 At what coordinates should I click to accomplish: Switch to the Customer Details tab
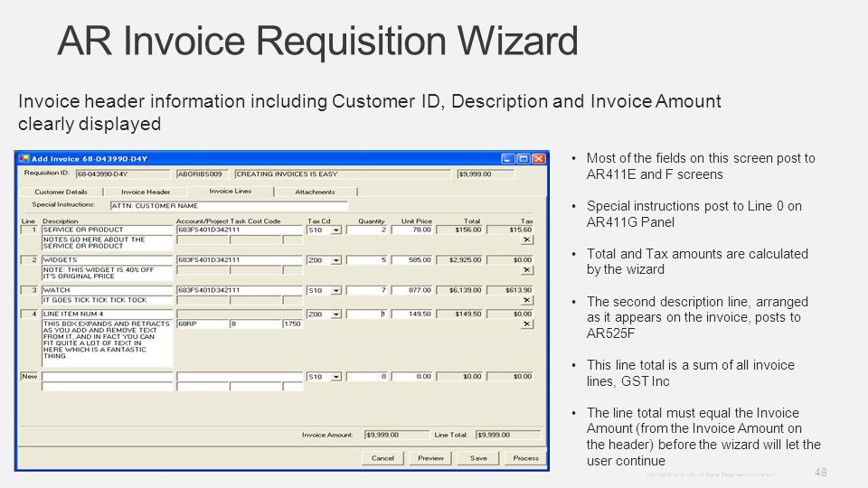[61, 192]
